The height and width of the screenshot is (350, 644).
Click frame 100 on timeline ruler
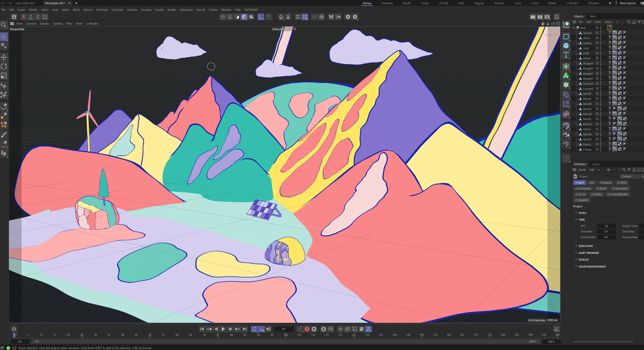285,335
